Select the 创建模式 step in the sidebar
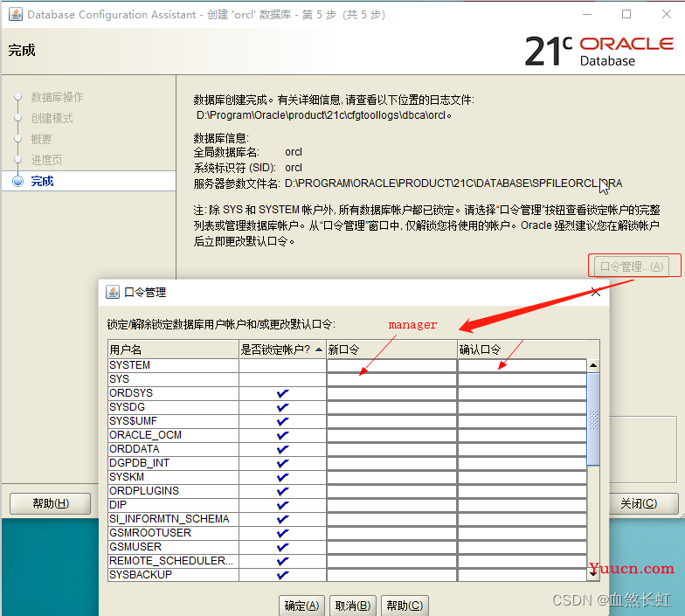 click(52, 118)
